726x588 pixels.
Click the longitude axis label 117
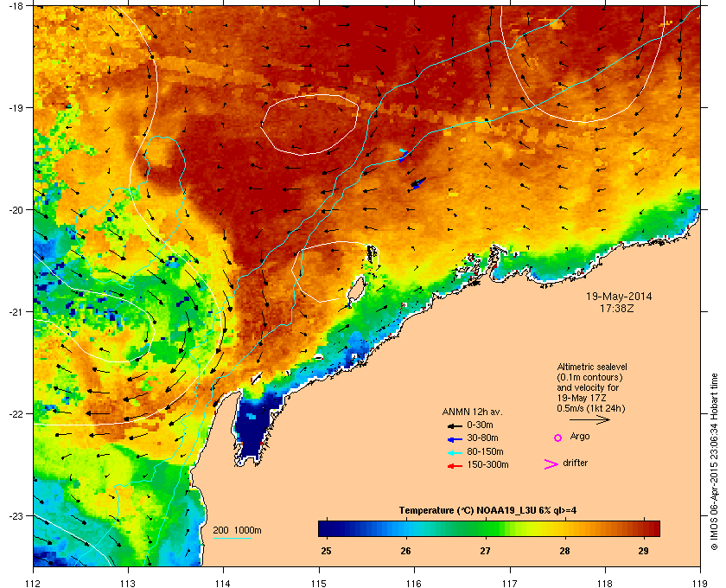509,583
